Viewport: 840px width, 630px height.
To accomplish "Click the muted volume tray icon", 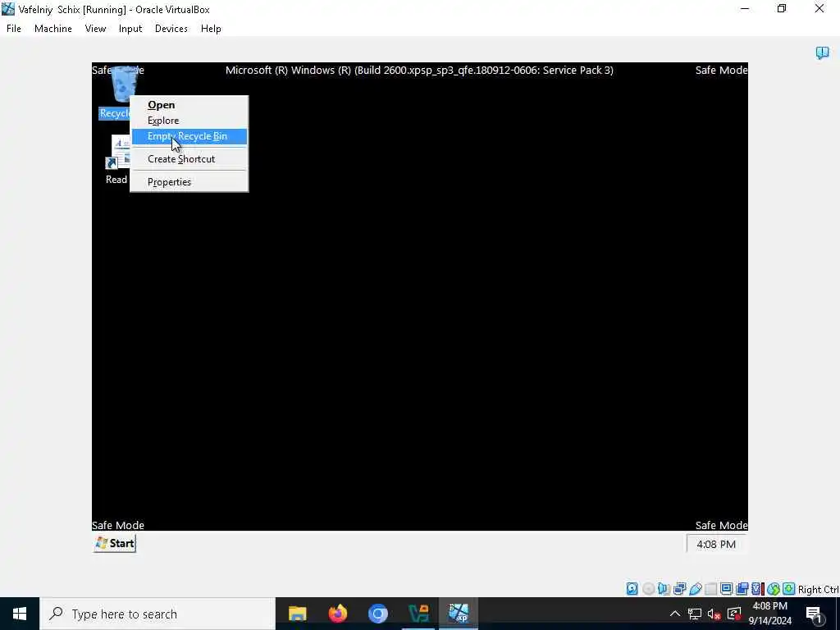I will point(714,614).
